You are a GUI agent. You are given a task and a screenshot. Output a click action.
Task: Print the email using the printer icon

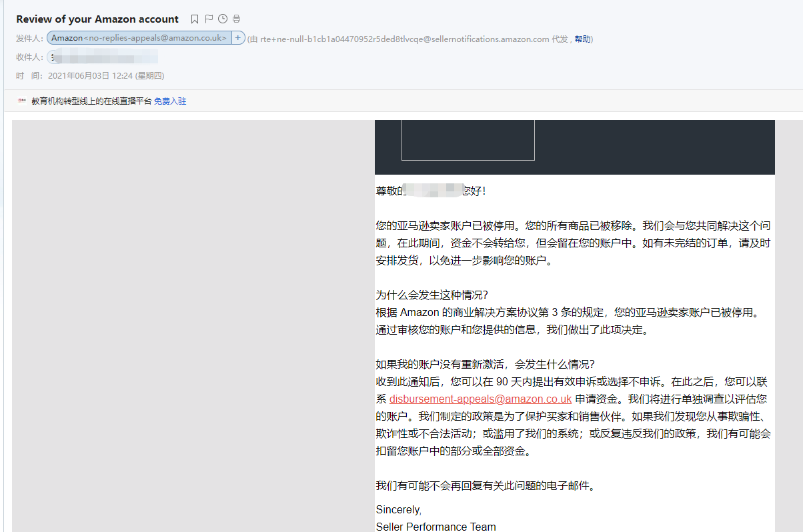pos(237,19)
